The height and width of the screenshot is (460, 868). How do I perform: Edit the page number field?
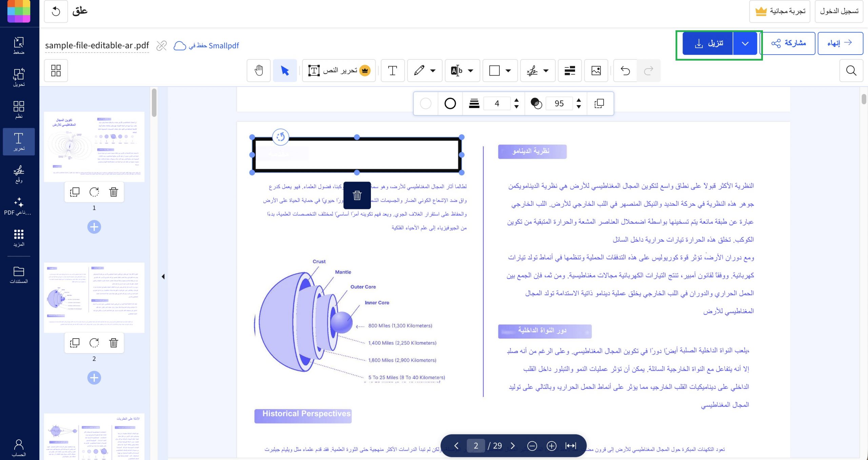pyautogui.click(x=476, y=446)
